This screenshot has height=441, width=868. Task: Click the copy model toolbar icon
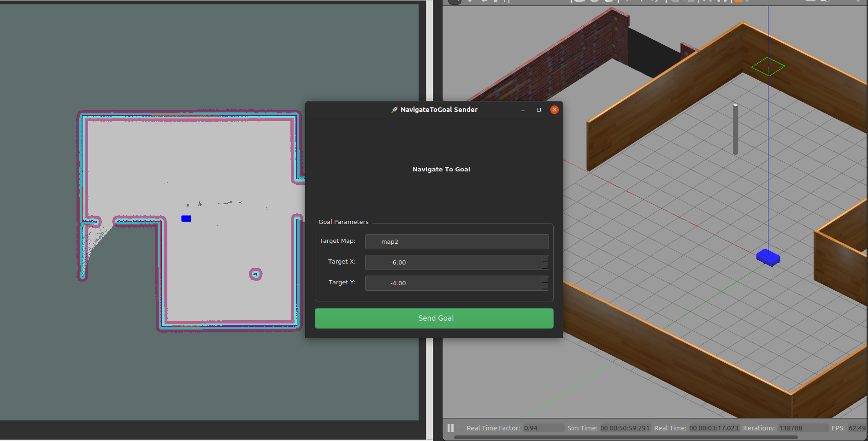675,2
